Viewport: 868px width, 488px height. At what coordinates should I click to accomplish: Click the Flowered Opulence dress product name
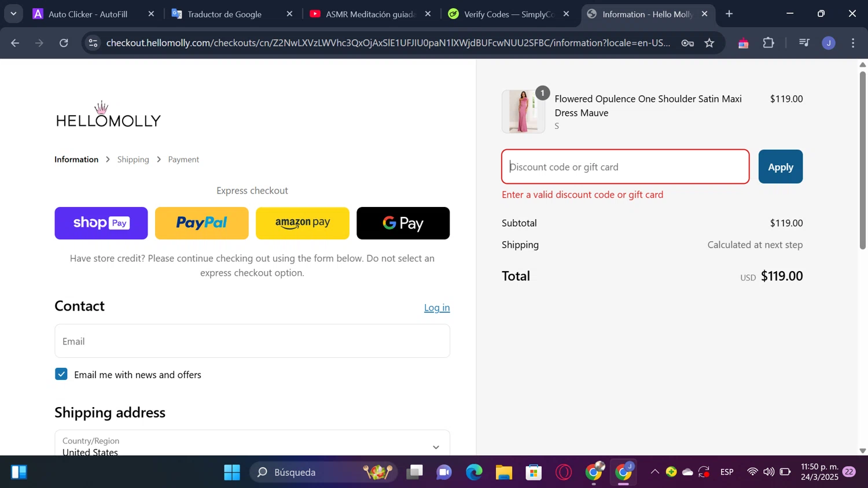click(648, 106)
